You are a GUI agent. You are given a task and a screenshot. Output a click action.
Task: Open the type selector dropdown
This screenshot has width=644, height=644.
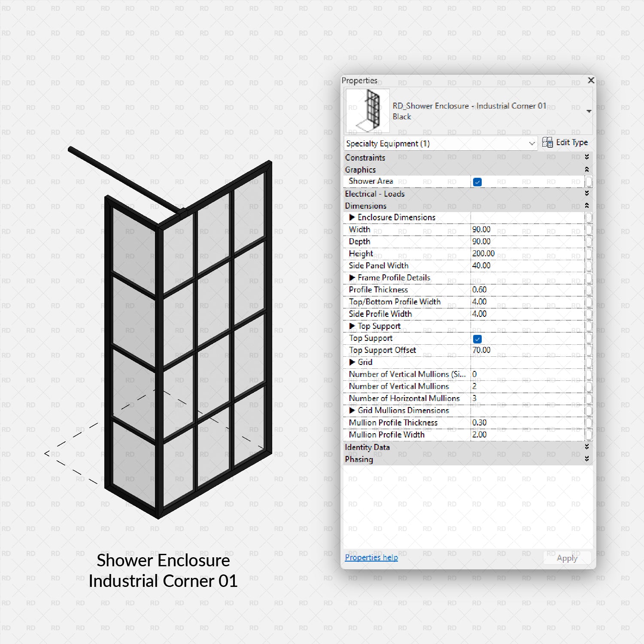pos(589,110)
